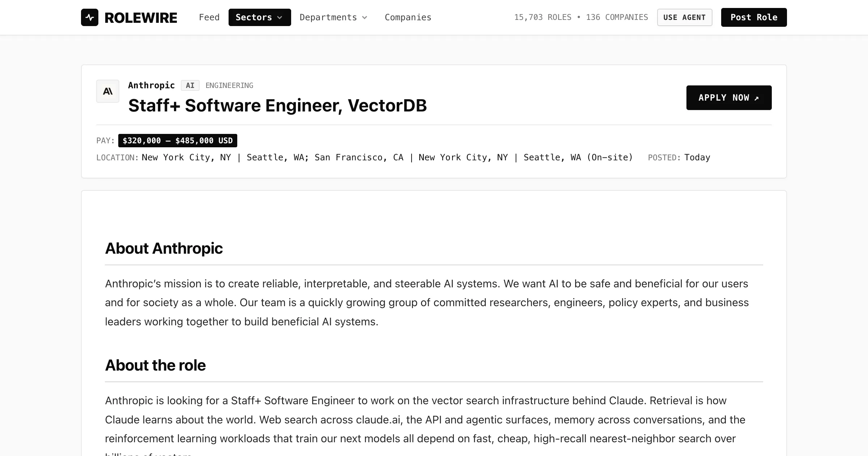Click the location text listing New York City
The image size is (868, 456).
point(387,157)
